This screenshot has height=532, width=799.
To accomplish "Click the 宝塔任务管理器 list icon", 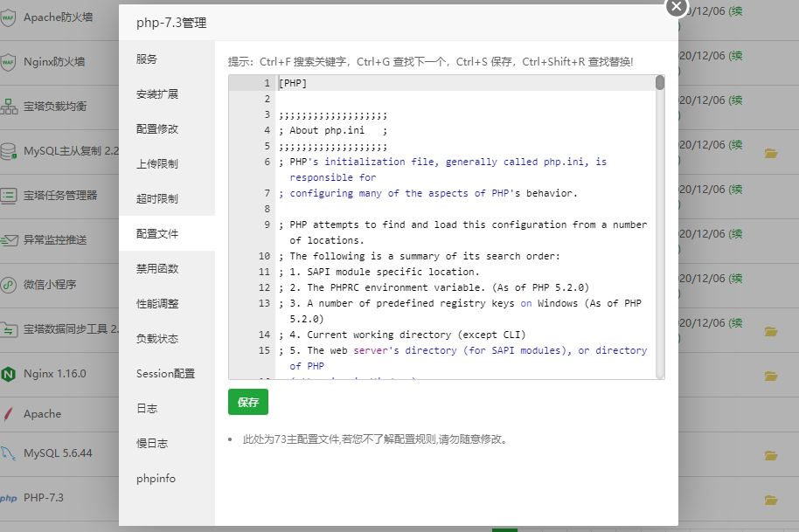I will tap(9, 196).
